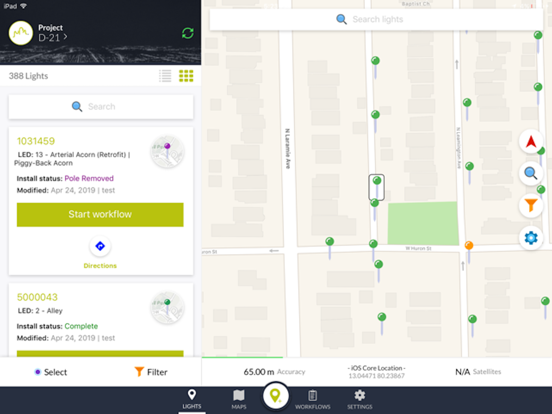Open the Filter option below the list

pyautogui.click(x=151, y=372)
